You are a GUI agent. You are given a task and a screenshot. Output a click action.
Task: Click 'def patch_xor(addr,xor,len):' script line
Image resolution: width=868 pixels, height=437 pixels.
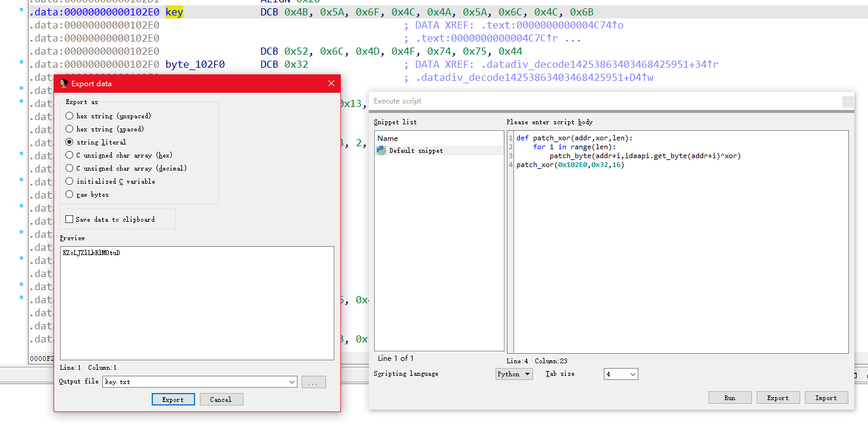[575, 138]
